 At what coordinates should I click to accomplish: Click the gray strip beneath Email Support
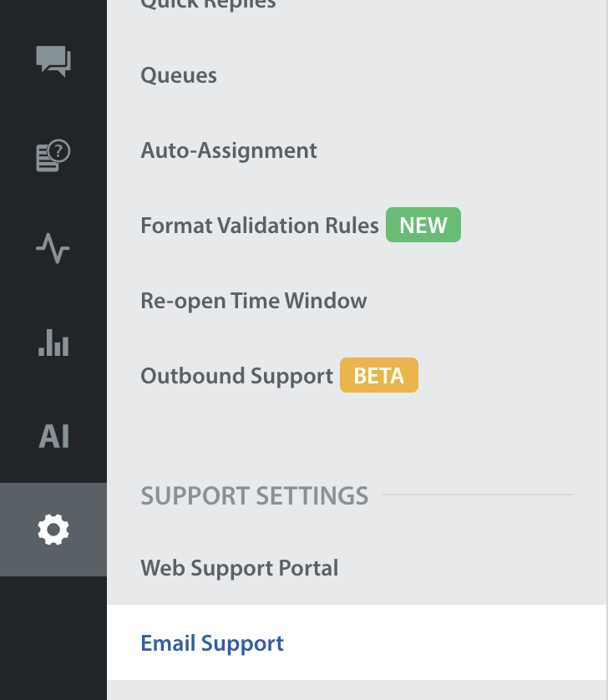357,691
